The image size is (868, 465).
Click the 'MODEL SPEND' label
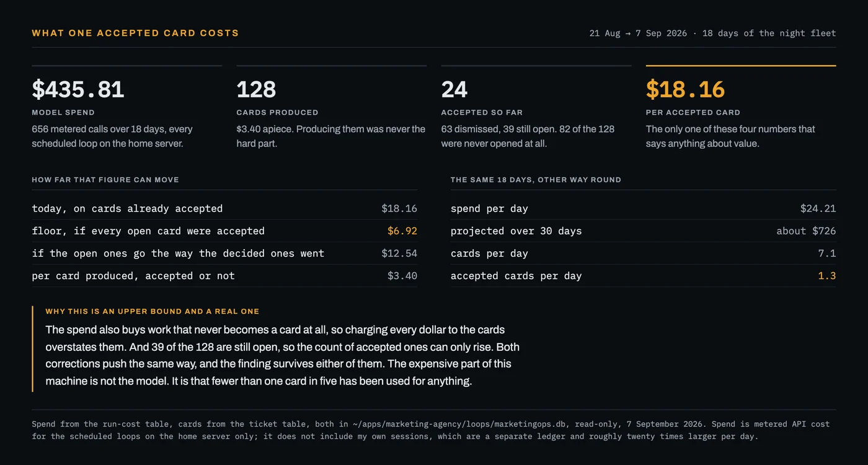pyautogui.click(x=63, y=113)
